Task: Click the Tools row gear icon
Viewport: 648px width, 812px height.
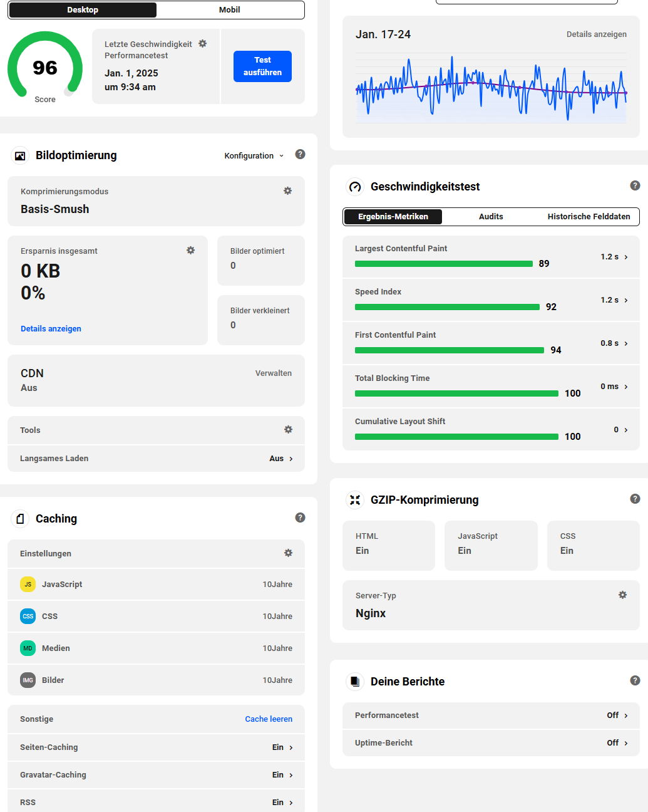Action: tap(288, 429)
